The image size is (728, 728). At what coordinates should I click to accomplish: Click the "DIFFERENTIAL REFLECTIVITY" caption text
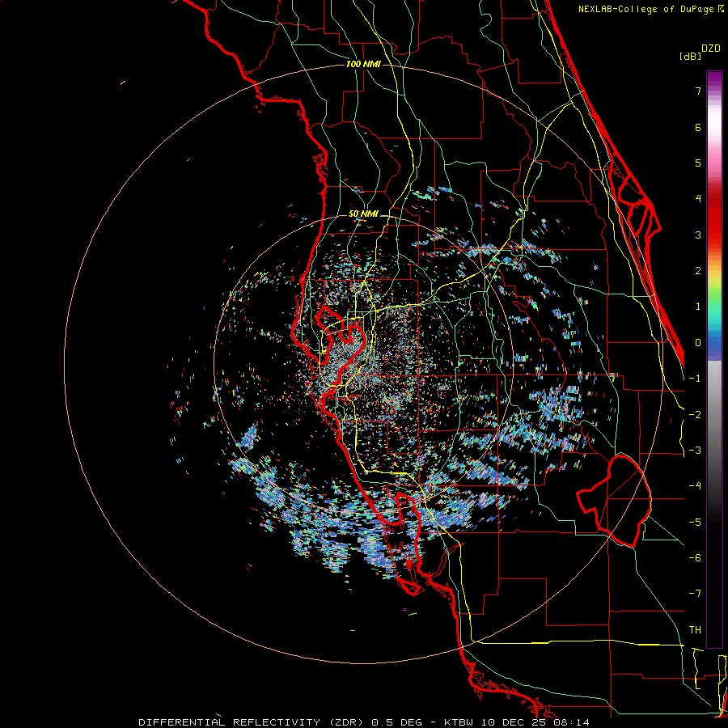click(230, 722)
